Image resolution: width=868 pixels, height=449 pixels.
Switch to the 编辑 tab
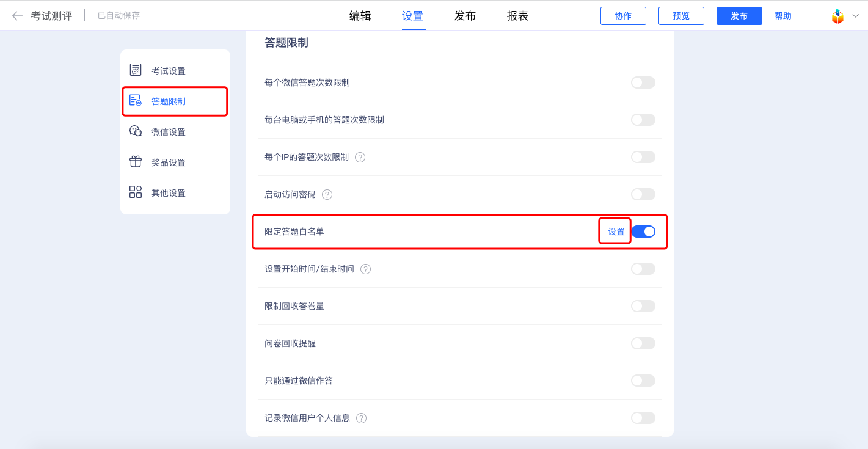point(360,16)
